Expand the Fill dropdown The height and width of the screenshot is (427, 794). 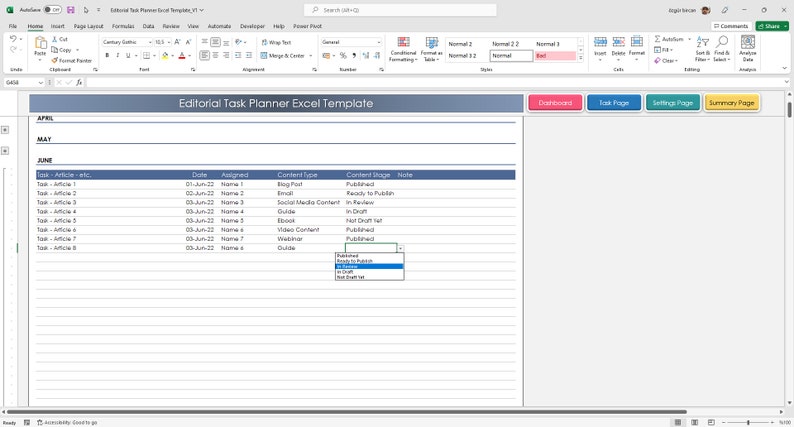coord(671,50)
